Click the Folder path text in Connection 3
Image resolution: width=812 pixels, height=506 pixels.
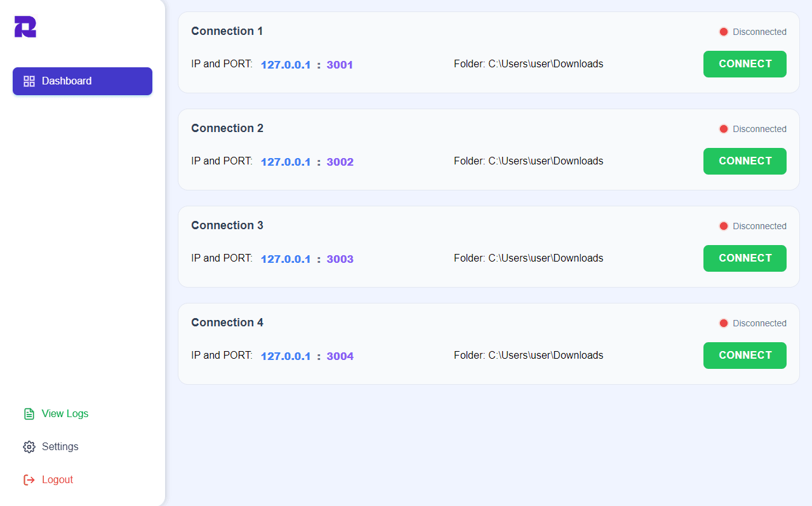click(x=529, y=258)
